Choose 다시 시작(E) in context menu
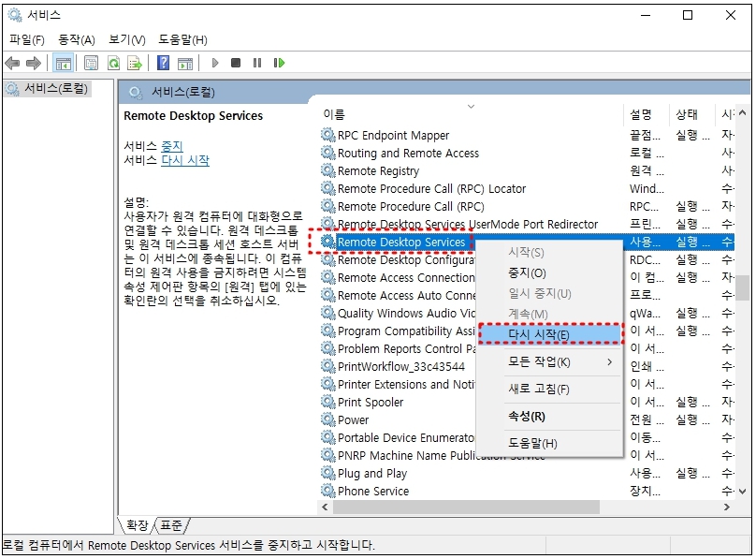 tap(549, 334)
